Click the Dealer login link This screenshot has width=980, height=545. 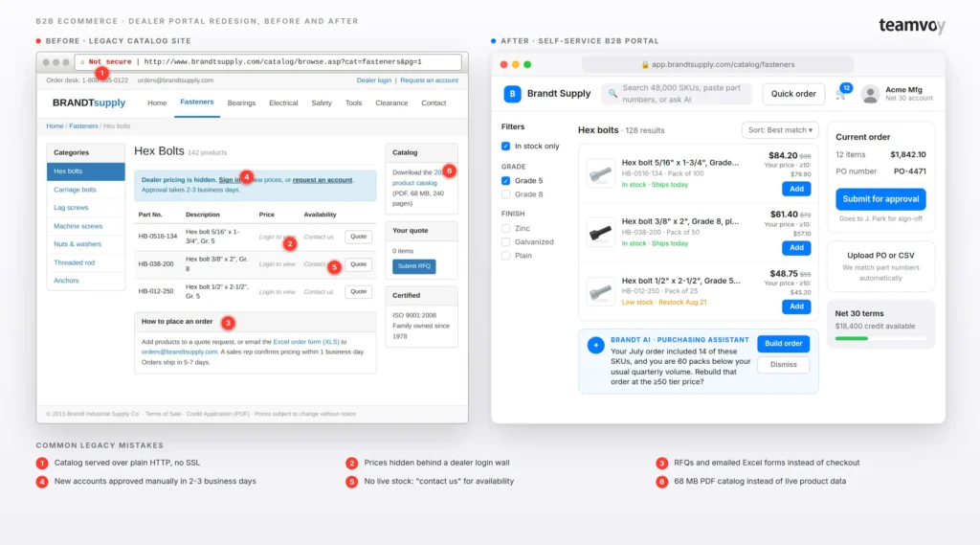[x=374, y=80]
